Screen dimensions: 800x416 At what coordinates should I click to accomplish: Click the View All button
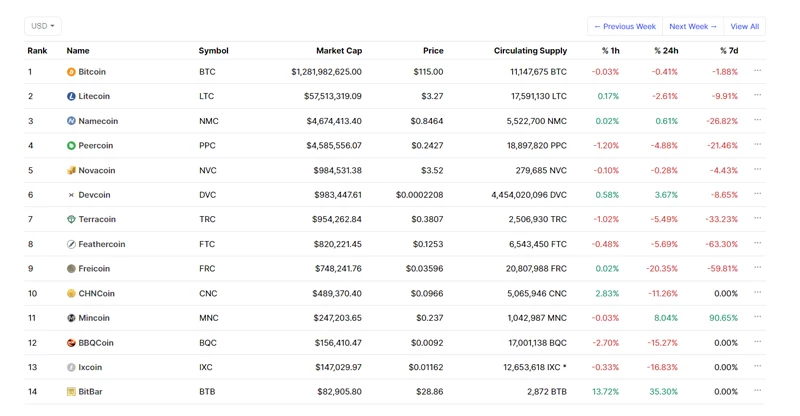click(744, 26)
